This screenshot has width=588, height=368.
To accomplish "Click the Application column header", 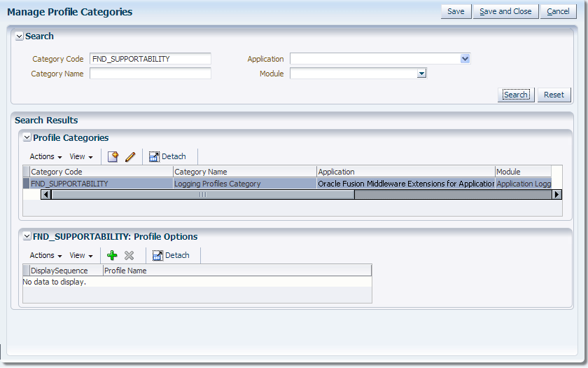I will click(x=406, y=172).
